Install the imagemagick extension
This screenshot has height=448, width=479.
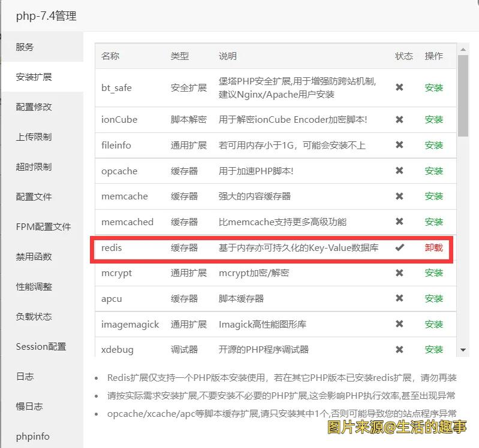point(433,324)
